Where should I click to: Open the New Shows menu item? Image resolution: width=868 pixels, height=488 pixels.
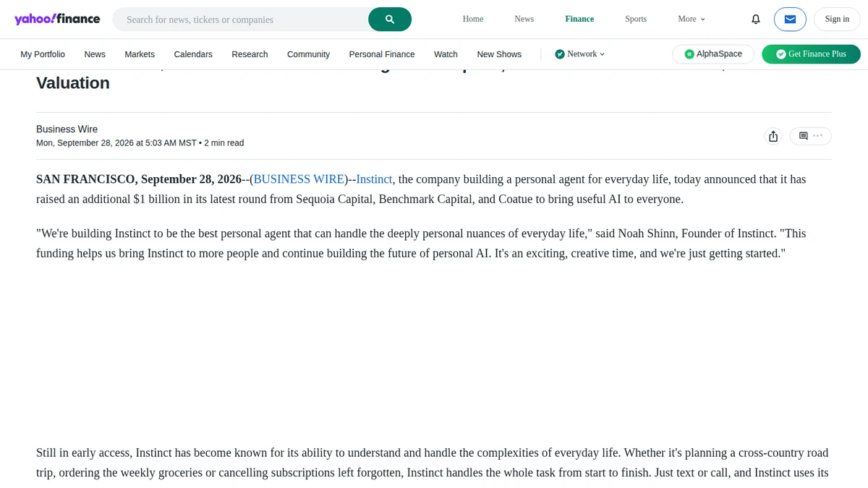499,54
